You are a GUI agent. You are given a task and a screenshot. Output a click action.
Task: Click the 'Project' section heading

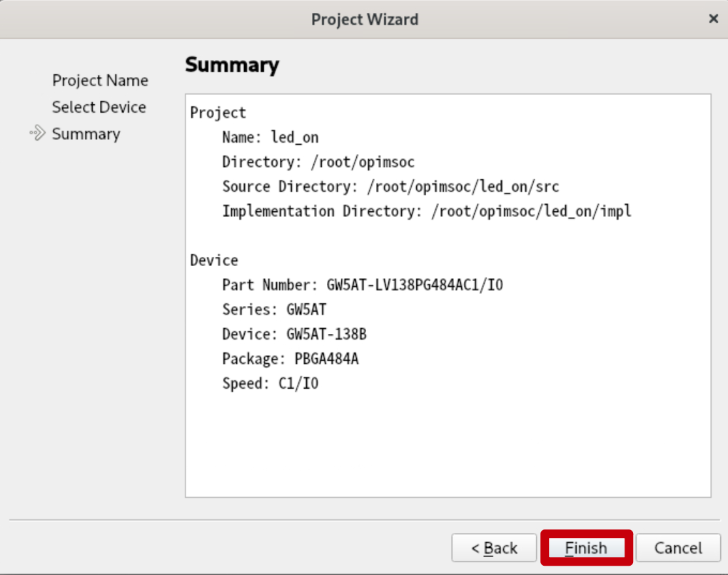(218, 113)
